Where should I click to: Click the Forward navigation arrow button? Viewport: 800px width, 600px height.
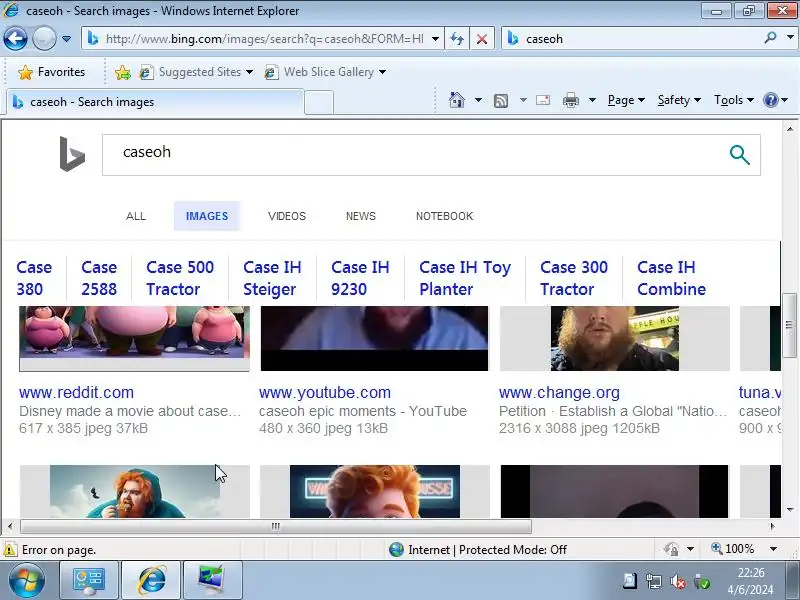point(44,38)
